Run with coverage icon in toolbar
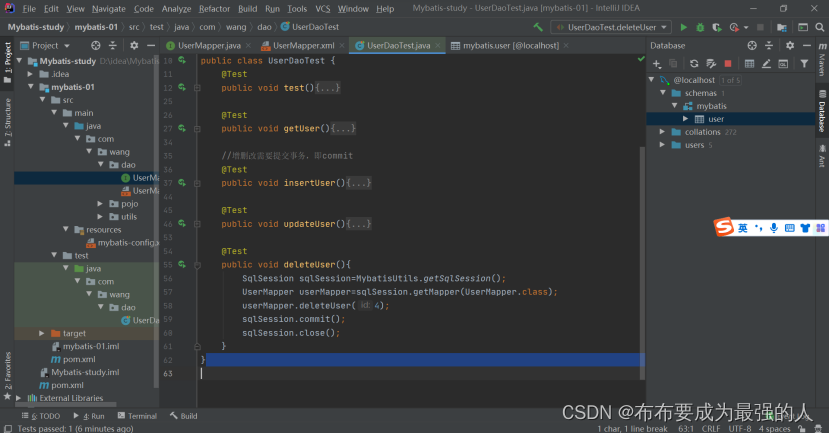 717,27
